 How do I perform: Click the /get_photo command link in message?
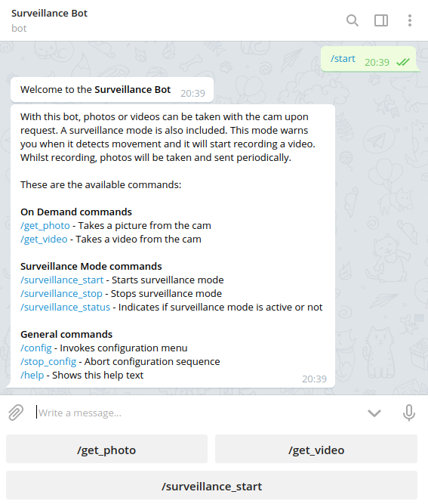pos(45,226)
